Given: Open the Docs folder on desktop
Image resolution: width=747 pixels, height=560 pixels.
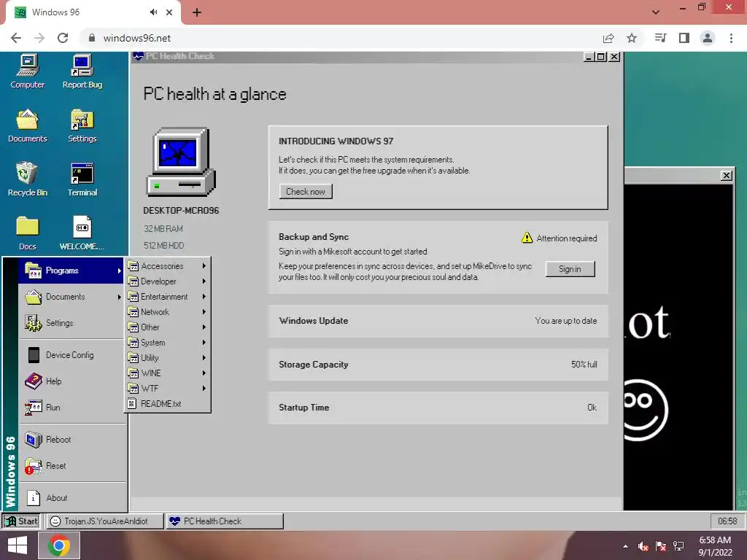Looking at the screenshot, I should tap(28, 233).
